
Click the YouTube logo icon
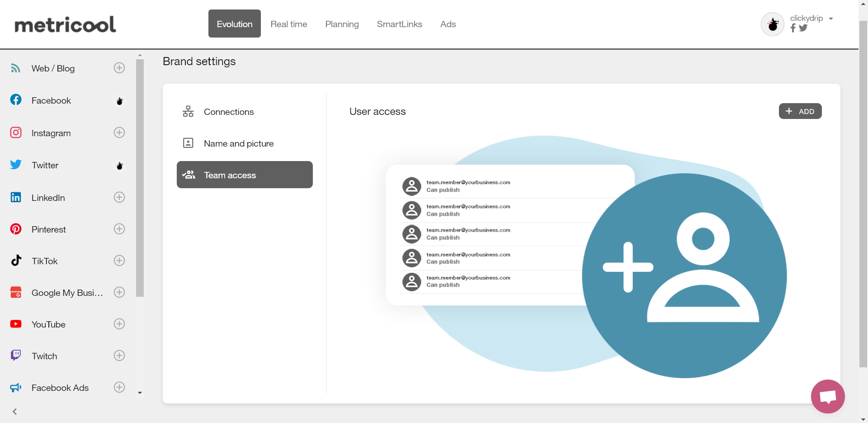click(x=16, y=324)
